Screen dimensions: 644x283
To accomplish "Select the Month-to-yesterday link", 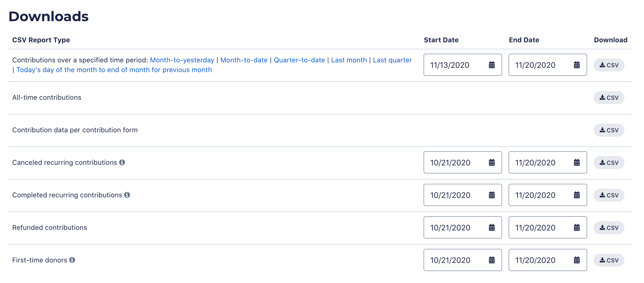I will click(182, 60).
